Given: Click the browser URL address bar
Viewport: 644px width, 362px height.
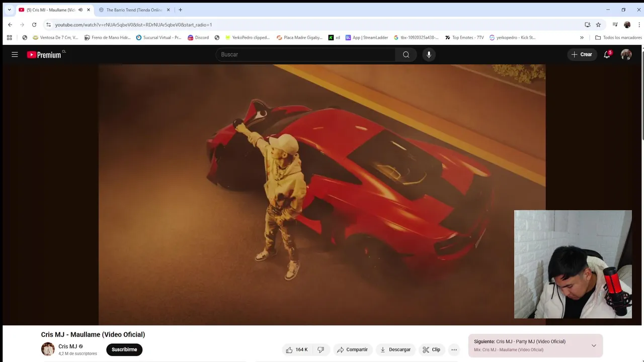Looking at the screenshot, I should 312,25.
